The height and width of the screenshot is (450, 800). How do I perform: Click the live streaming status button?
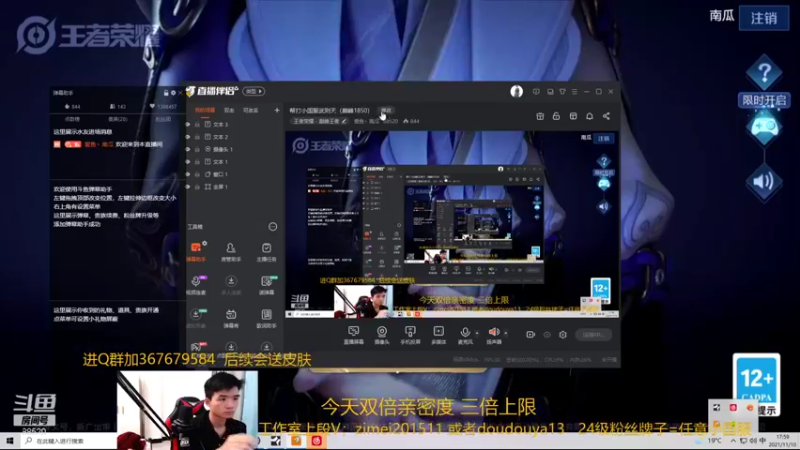click(x=593, y=335)
